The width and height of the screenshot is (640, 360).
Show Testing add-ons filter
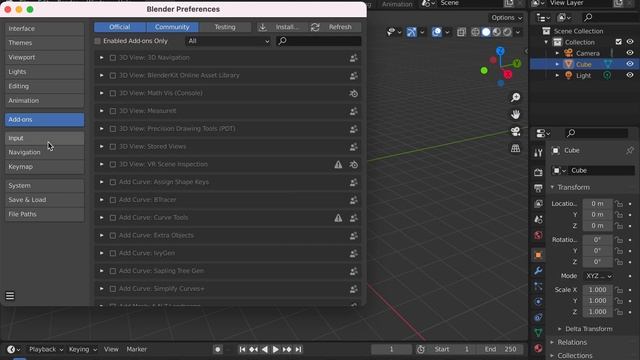point(225,27)
